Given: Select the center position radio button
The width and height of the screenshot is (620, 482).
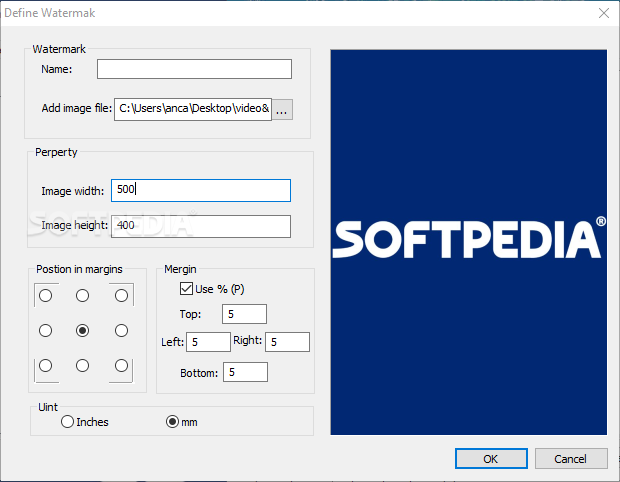Looking at the screenshot, I should pos(82,331).
